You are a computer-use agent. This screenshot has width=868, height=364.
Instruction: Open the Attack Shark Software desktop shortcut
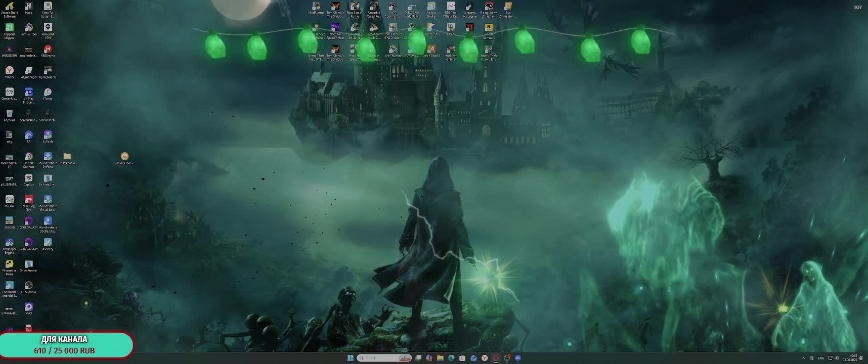10,10
